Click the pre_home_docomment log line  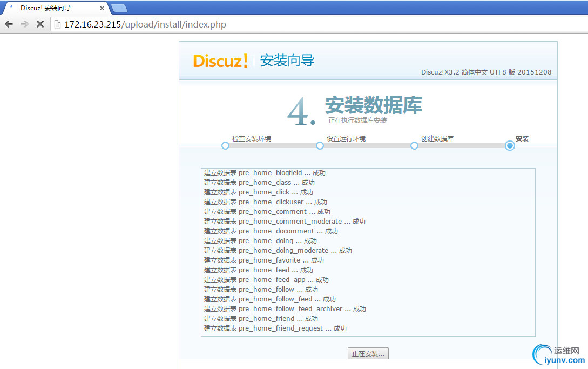(271, 231)
